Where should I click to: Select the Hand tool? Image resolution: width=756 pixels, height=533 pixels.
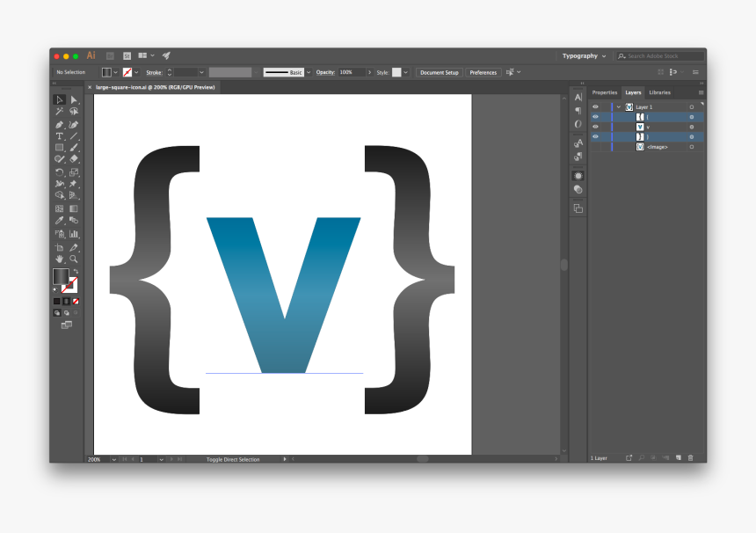point(59,259)
